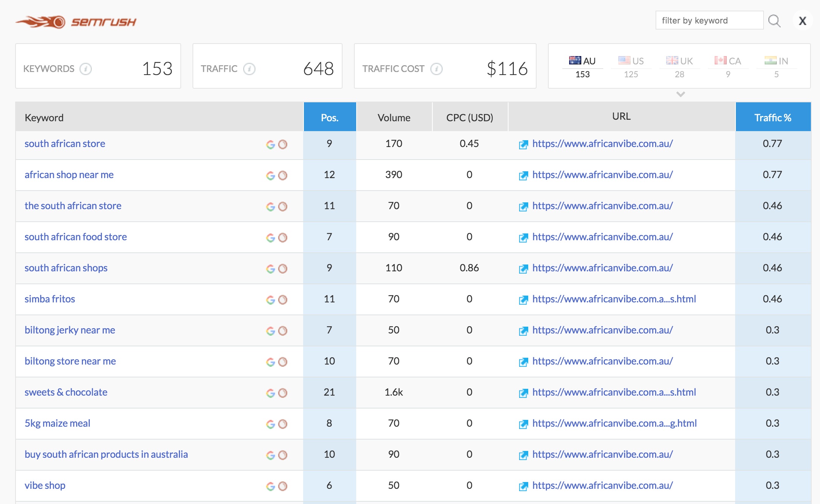Click Google icon for 'sweets & chocolate'
Image resolution: width=820 pixels, height=504 pixels.
(270, 393)
